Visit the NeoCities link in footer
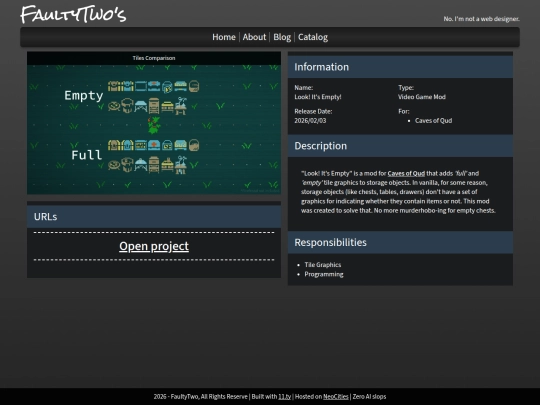This screenshot has width=540, height=405. 336,397
